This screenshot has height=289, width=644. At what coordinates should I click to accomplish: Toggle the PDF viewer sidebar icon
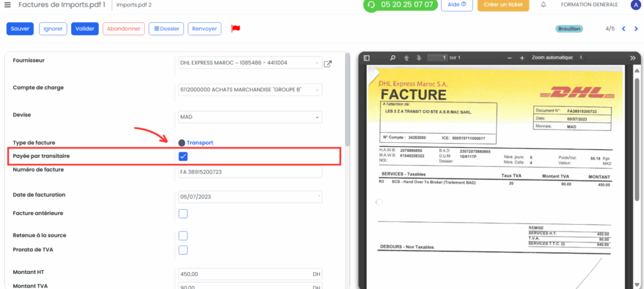367,58
